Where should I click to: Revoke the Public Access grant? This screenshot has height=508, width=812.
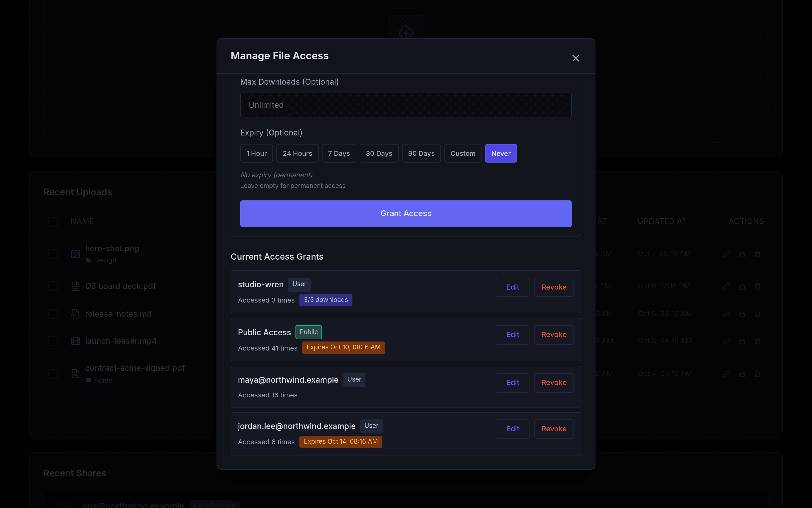click(x=554, y=335)
